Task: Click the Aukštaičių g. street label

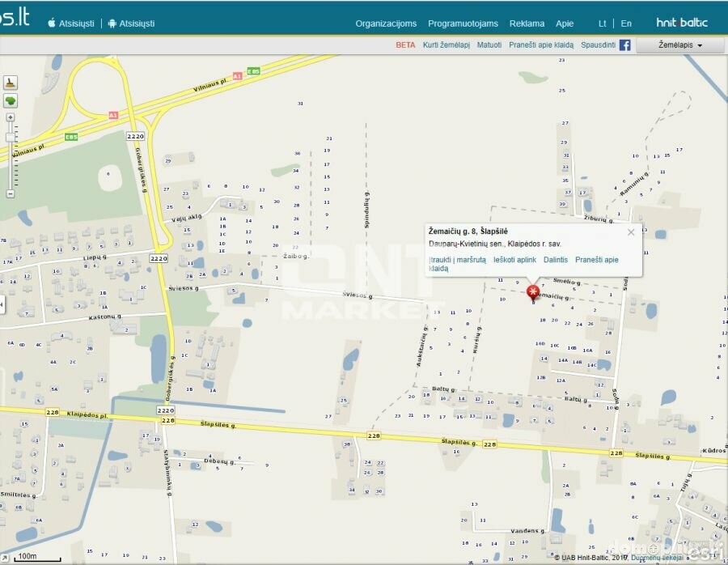Action: click(x=421, y=346)
